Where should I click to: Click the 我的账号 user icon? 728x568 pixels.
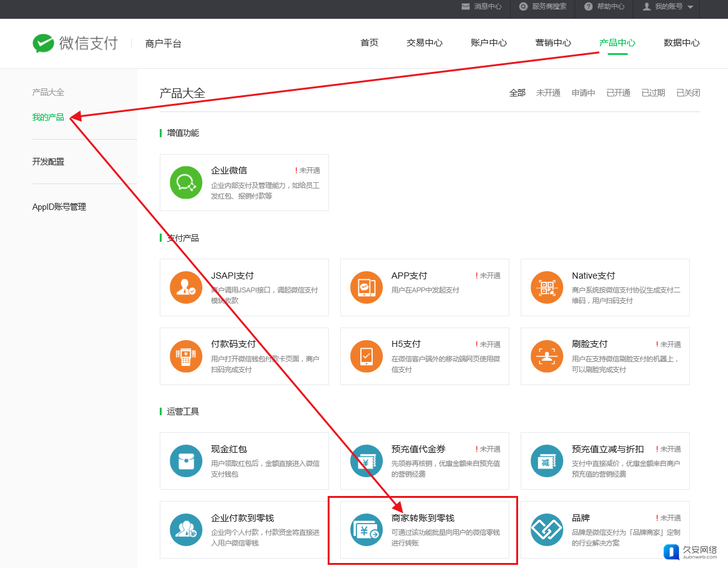pyautogui.click(x=647, y=6)
